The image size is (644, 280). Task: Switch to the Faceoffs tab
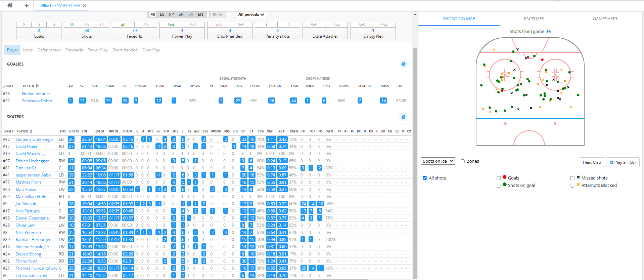(x=534, y=19)
